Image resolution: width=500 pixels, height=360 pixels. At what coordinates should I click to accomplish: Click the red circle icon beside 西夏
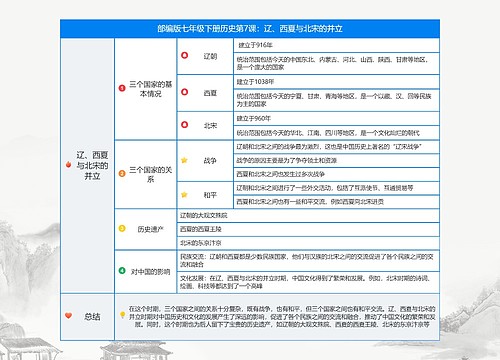[184, 92]
